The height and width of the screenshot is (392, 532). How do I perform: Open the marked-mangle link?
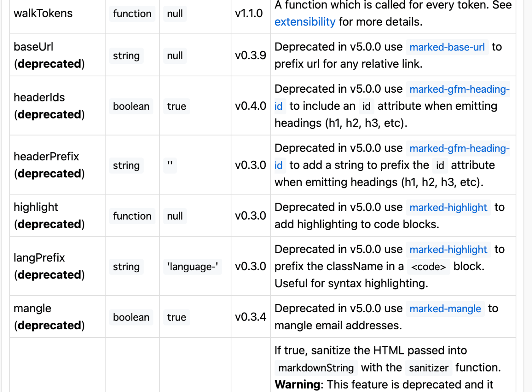coord(445,309)
